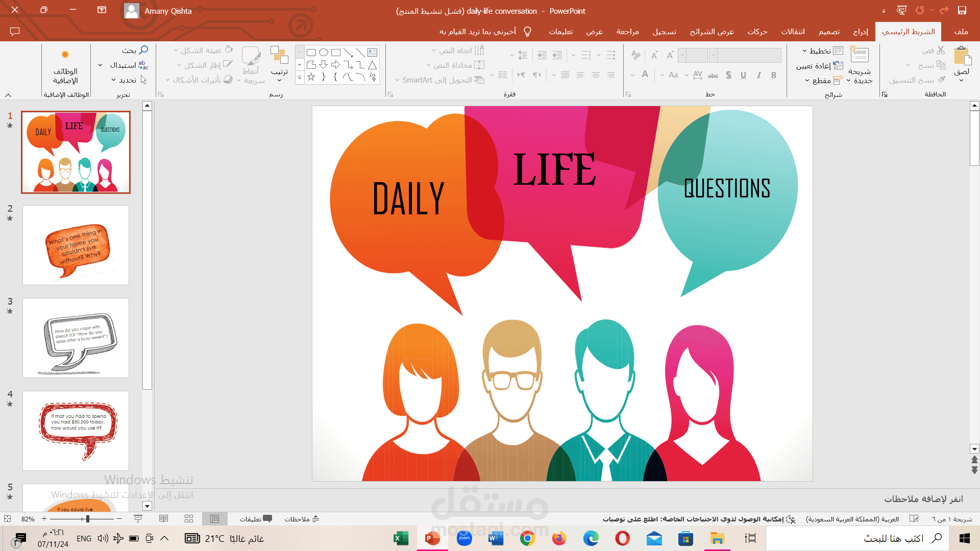Viewport: 980px width, 551px height.
Task: Toggle Bold text formatting
Action: pyautogui.click(x=774, y=75)
